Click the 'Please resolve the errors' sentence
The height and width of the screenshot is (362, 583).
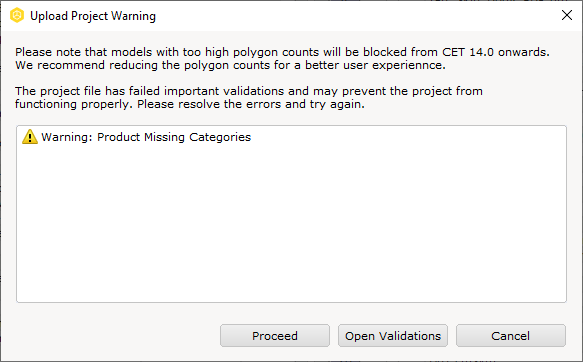(251, 104)
